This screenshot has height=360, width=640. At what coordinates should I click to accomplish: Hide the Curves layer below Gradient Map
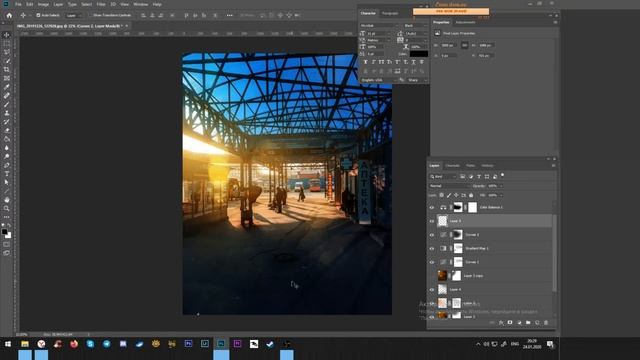click(x=432, y=262)
